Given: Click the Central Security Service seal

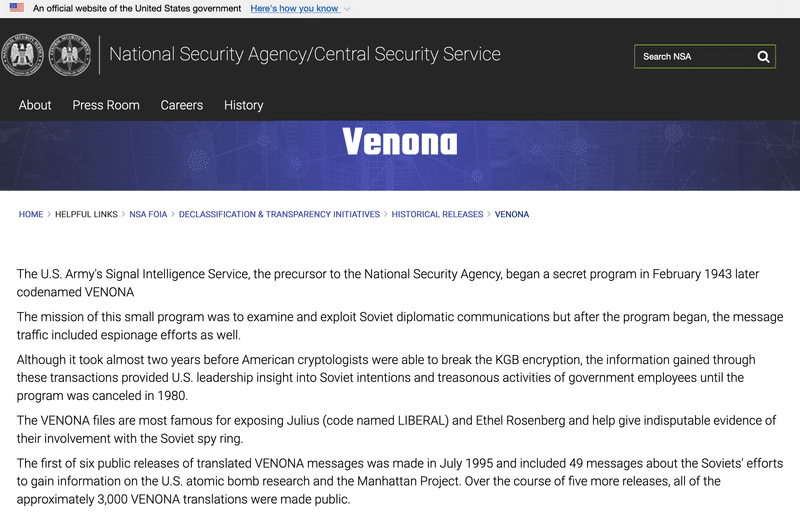Looking at the screenshot, I should coord(70,55).
